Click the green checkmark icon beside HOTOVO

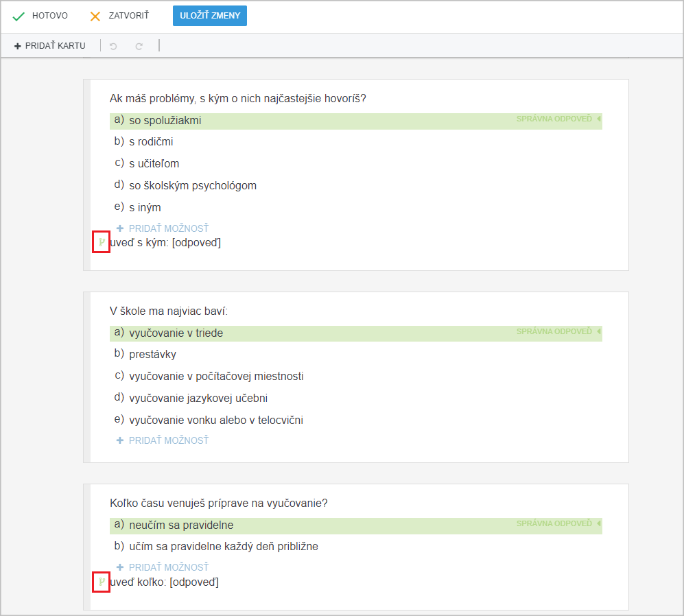pyautogui.click(x=19, y=16)
